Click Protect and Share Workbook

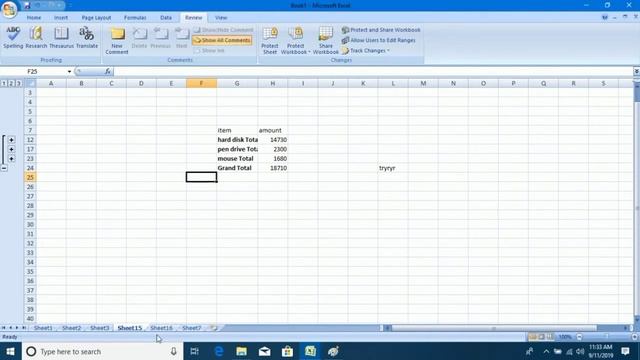coord(381,30)
